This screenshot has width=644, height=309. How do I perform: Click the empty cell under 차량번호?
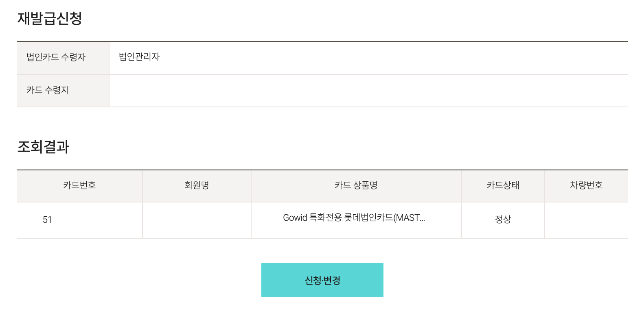tap(586, 220)
